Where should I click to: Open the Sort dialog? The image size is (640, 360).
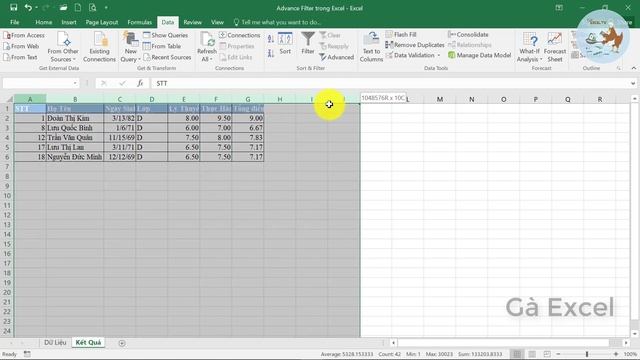285,44
